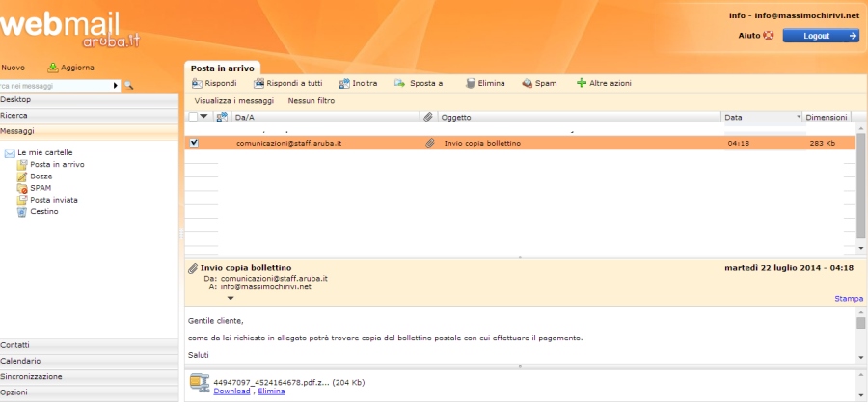Sort by the Oggetto column header
The width and height of the screenshot is (868, 406).
(580, 117)
